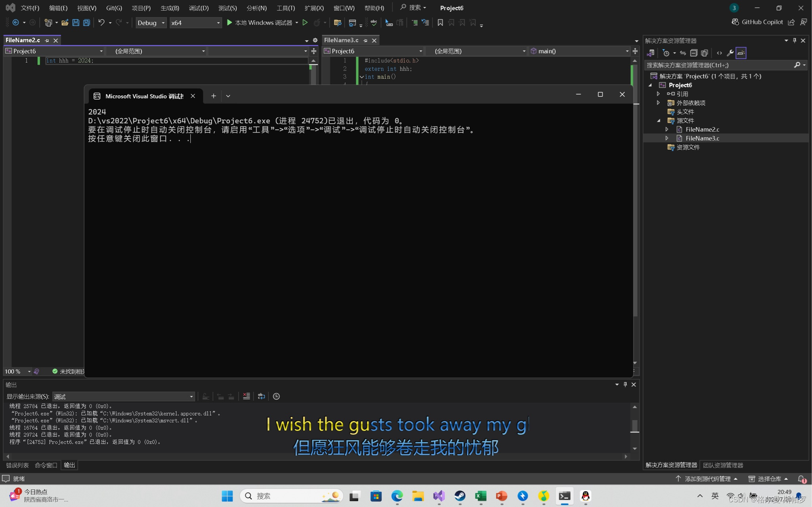Switch to the 错误列表 tab
The height and width of the screenshot is (507, 812).
tap(17, 465)
